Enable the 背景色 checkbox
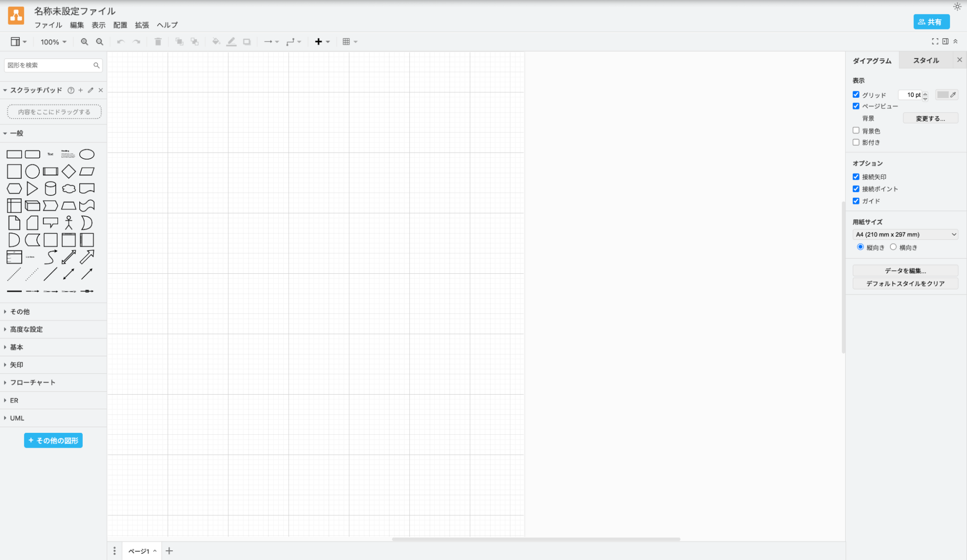 (856, 131)
